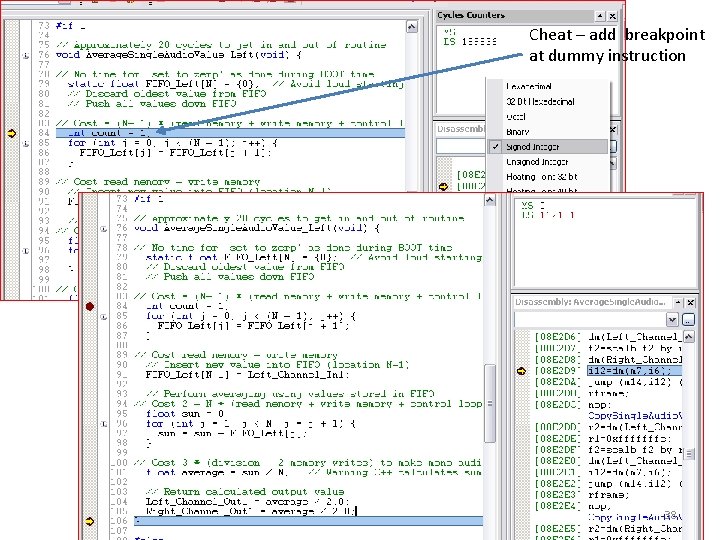Collapse the function fold marker at line 76 in front window

pyautogui.click(x=104, y=229)
